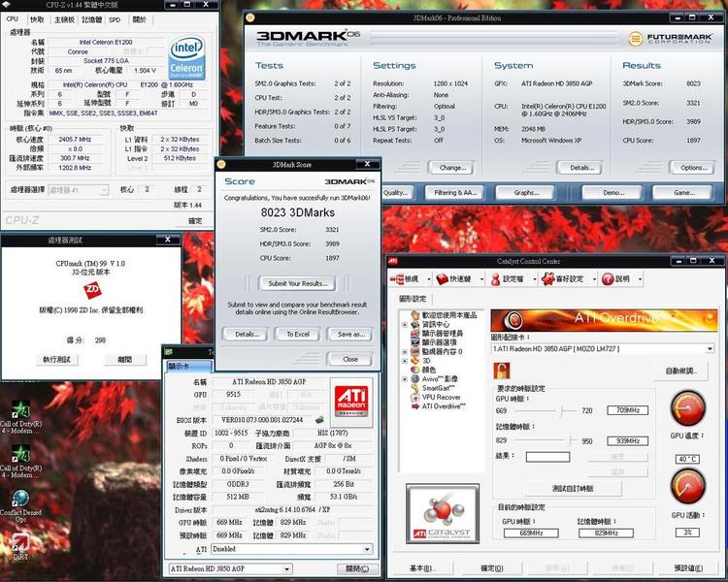Click the ZD logo in CPUmark window
This screenshot has height=582, width=728.
tap(92, 291)
